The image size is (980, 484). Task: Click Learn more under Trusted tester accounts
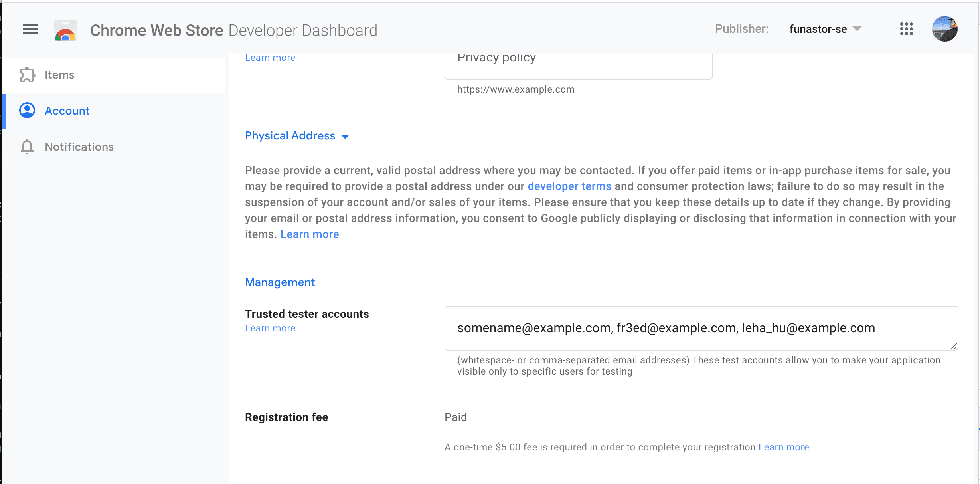point(269,328)
